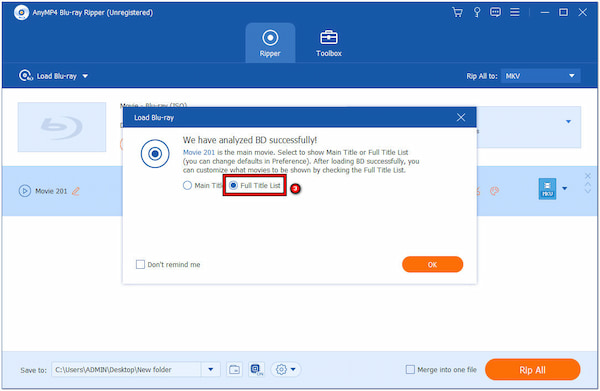Open the feedback chat icon
The image size is (600, 391).
pos(495,12)
